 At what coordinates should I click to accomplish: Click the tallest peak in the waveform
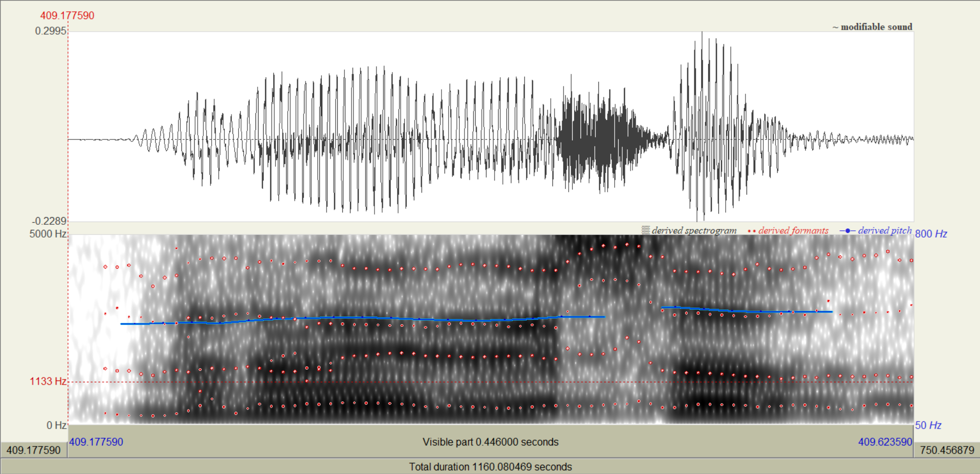(702, 36)
